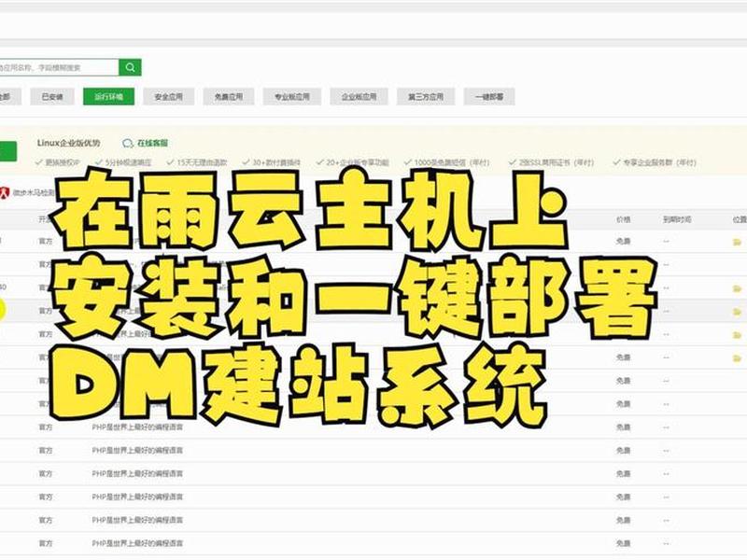Screen dimensions: 747x560
Task: Click the 2张SSL商用证书 feature text
Action: [557, 162]
